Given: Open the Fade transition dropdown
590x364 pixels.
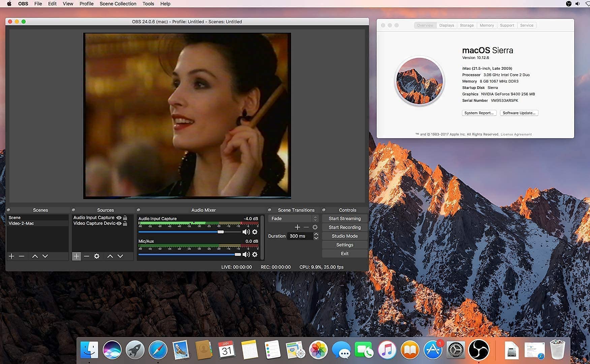Looking at the screenshot, I should click(315, 218).
